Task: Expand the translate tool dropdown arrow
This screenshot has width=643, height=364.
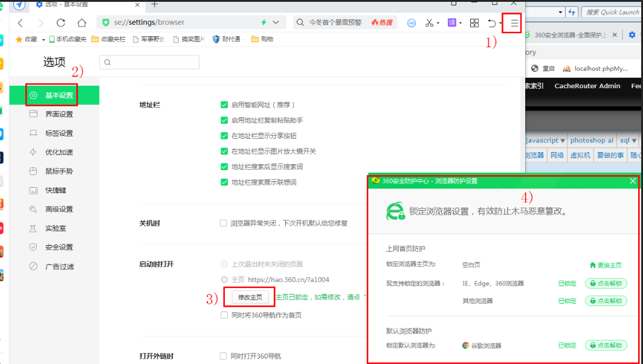Action: [x=460, y=24]
